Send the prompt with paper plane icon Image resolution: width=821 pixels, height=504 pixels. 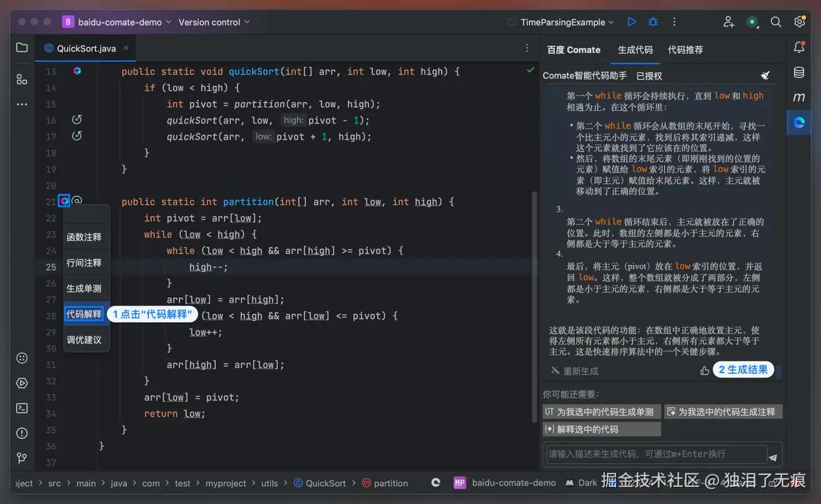773,457
